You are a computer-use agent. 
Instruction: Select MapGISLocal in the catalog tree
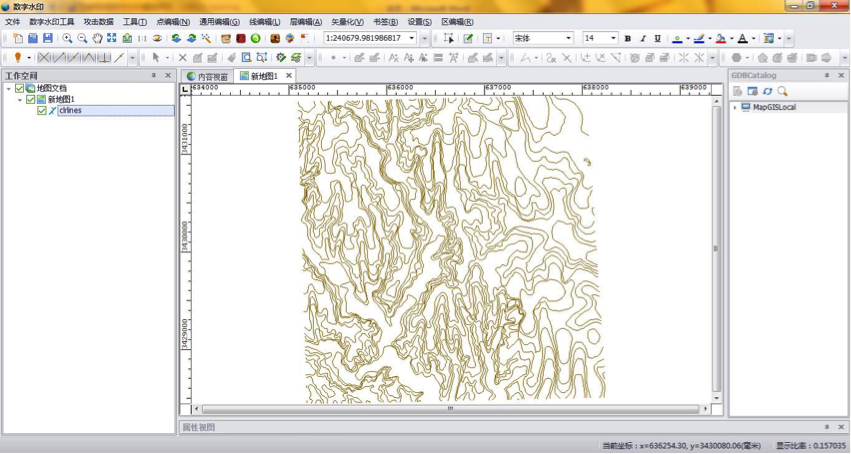tap(774, 107)
